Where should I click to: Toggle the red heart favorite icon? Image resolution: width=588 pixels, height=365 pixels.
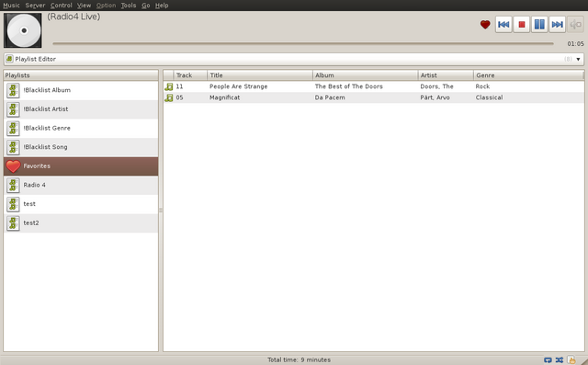(485, 25)
